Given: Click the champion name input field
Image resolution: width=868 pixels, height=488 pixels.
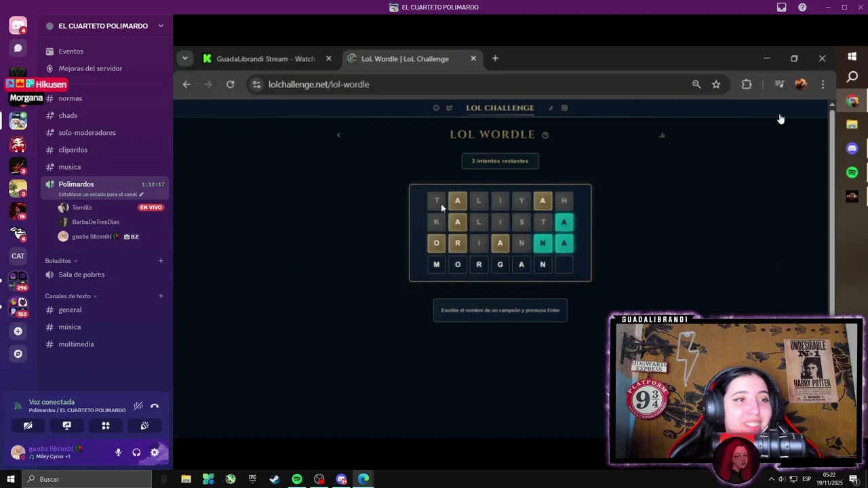Looking at the screenshot, I should (x=500, y=310).
